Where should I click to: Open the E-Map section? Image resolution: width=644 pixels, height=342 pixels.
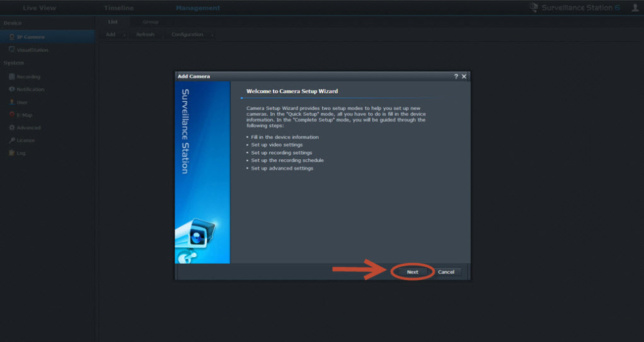pyautogui.click(x=24, y=115)
